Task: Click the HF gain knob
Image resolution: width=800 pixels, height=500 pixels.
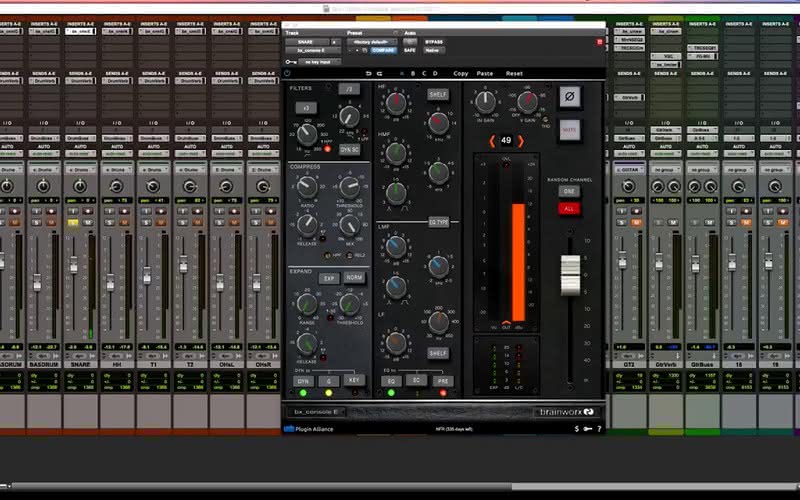Action: coord(396,103)
